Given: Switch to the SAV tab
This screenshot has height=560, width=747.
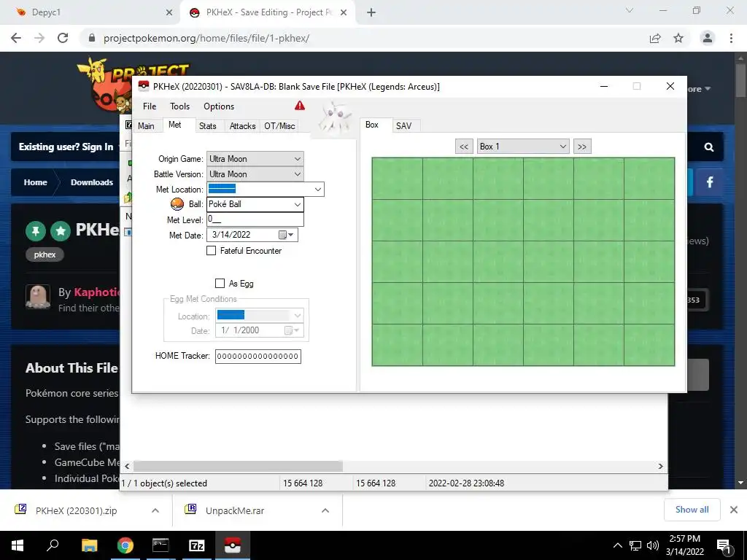Looking at the screenshot, I should click(404, 125).
